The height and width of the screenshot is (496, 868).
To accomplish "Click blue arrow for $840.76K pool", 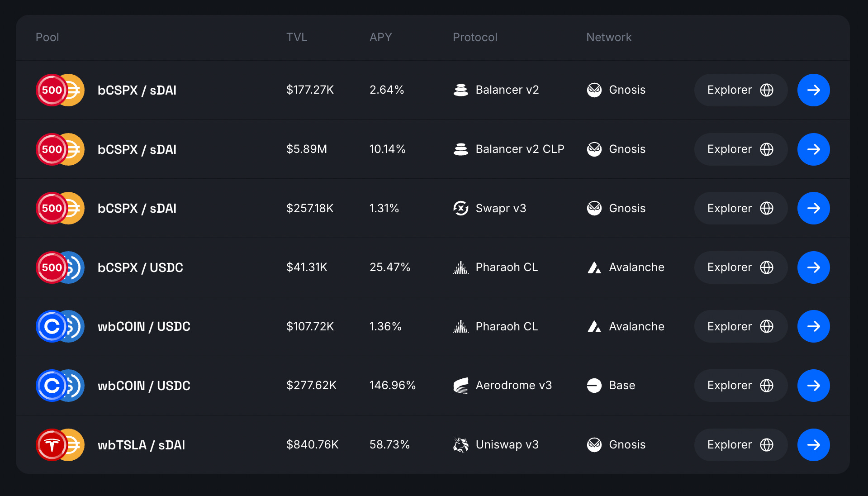I will [813, 445].
